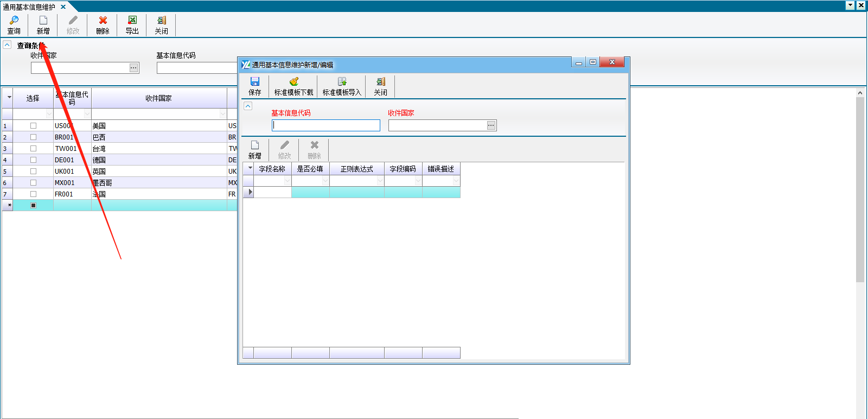This screenshot has width=868, height=419.
Task: Click the 导出 export icon in main toolbar
Action: (x=132, y=20)
